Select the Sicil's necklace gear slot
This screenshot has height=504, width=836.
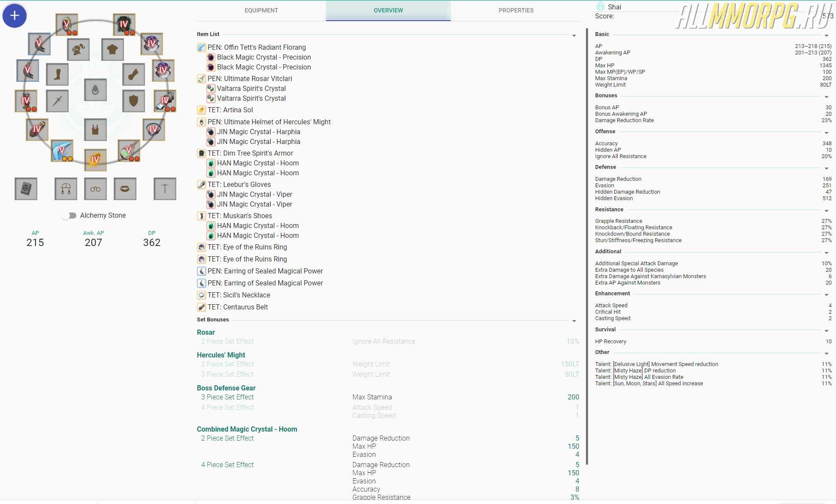(x=153, y=129)
